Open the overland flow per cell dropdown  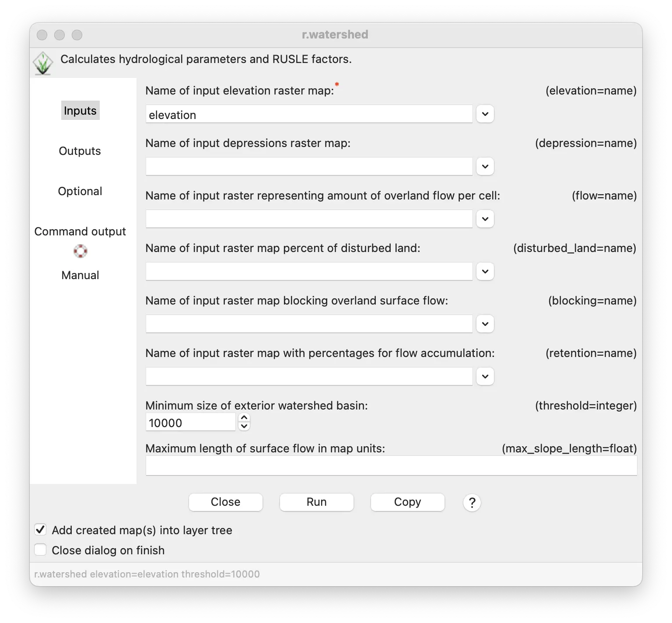click(x=485, y=219)
